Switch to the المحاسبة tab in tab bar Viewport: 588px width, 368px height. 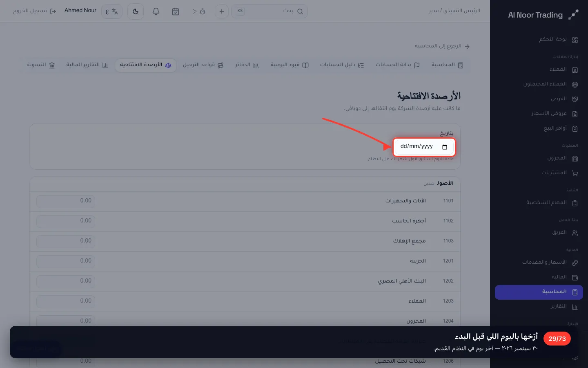pyautogui.click(x=447, y=65)
